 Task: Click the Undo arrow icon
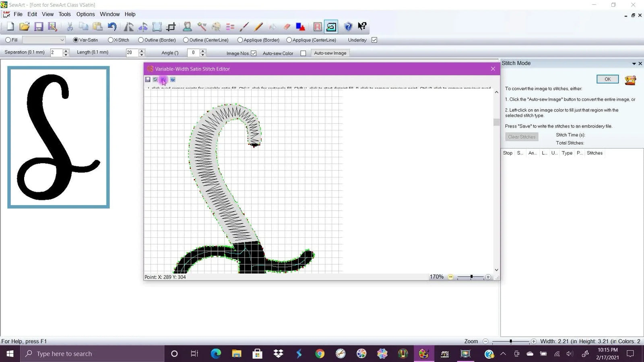[112, 27]
